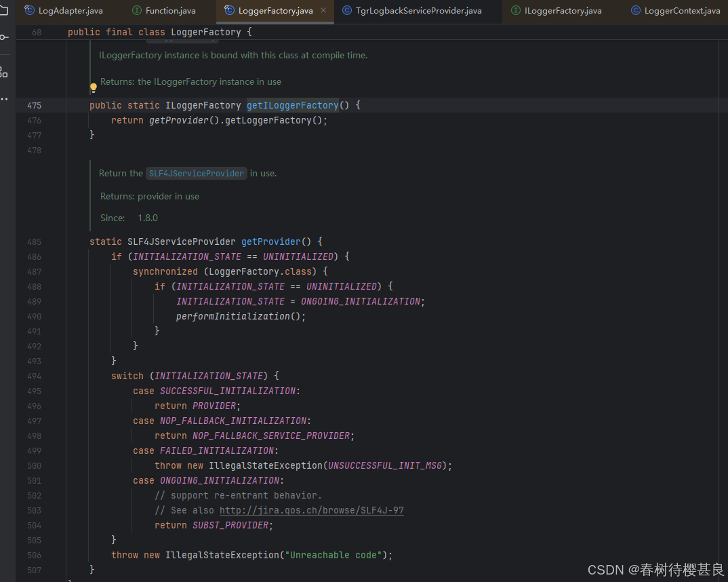Click the UNSUCCESSFUL_INIT_MSG constant
728x582 pixels.
(x=385, y=465)
